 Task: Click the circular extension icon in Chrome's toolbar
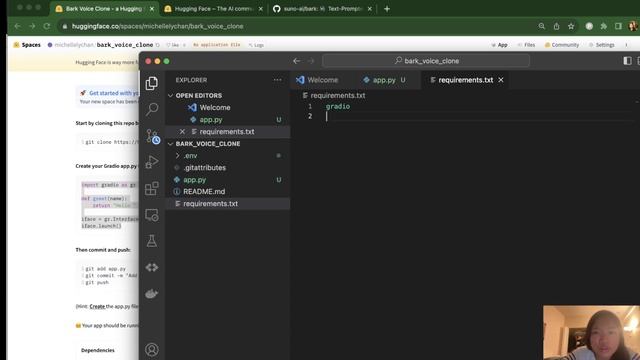589,26
